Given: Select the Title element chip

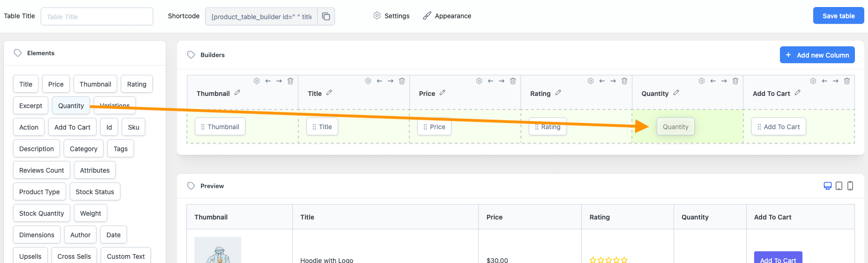Looking at the screenshot, I should click(x=26, y=84).
